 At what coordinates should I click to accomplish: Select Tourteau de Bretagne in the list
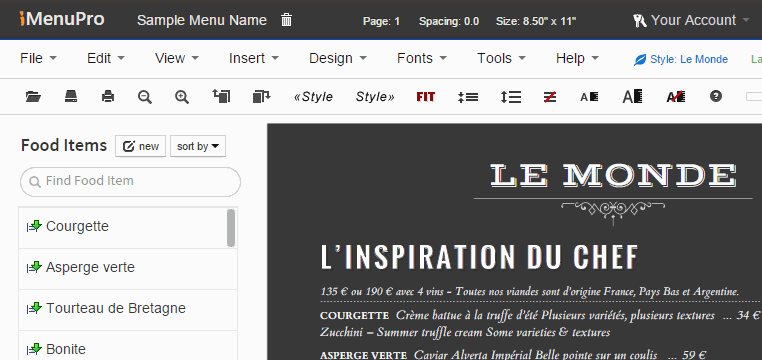coord(116,308)
